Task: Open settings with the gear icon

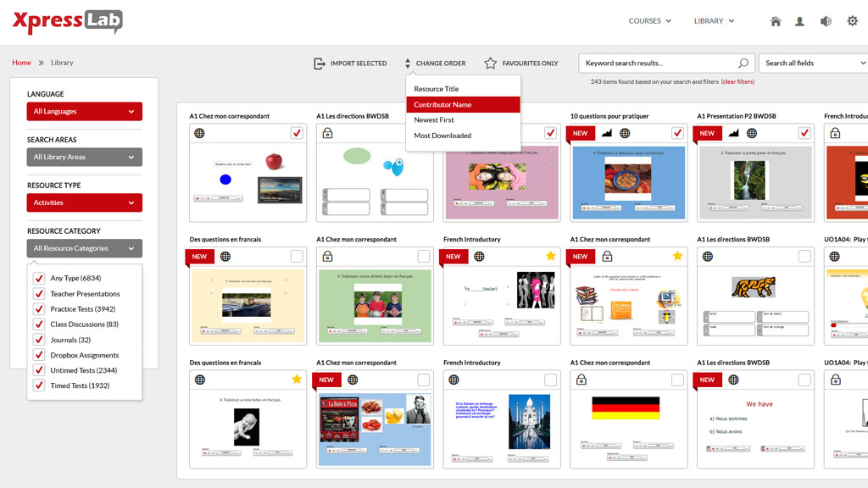Action: point(853,21)
